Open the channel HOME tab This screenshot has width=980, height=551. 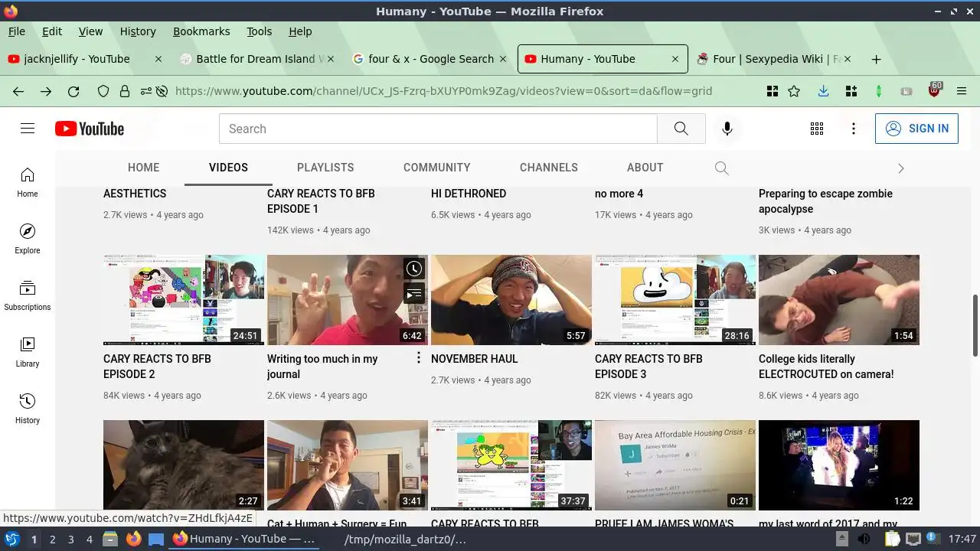click(x=143, y=168)
